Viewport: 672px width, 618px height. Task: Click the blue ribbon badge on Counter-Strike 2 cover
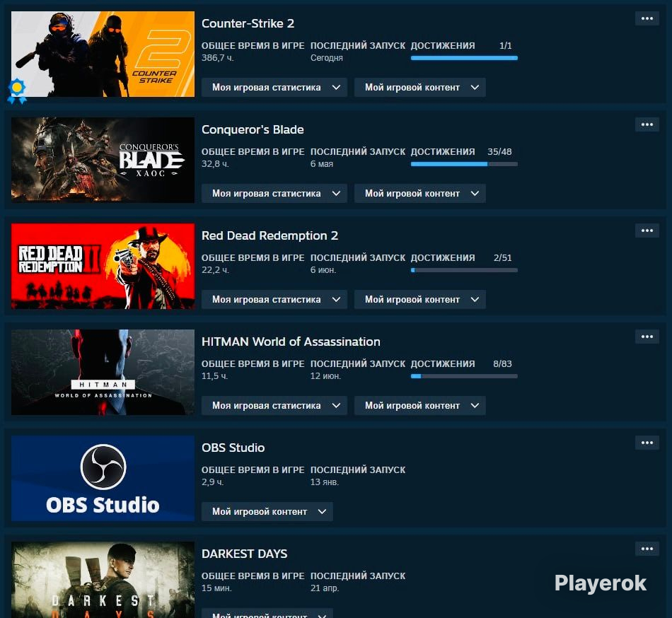point(17,91)
